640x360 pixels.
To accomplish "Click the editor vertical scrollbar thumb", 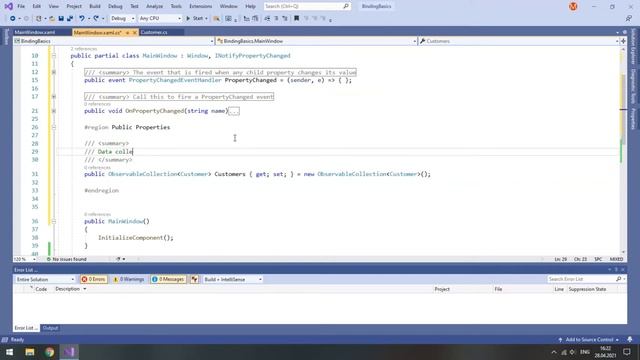I will 623,110.
